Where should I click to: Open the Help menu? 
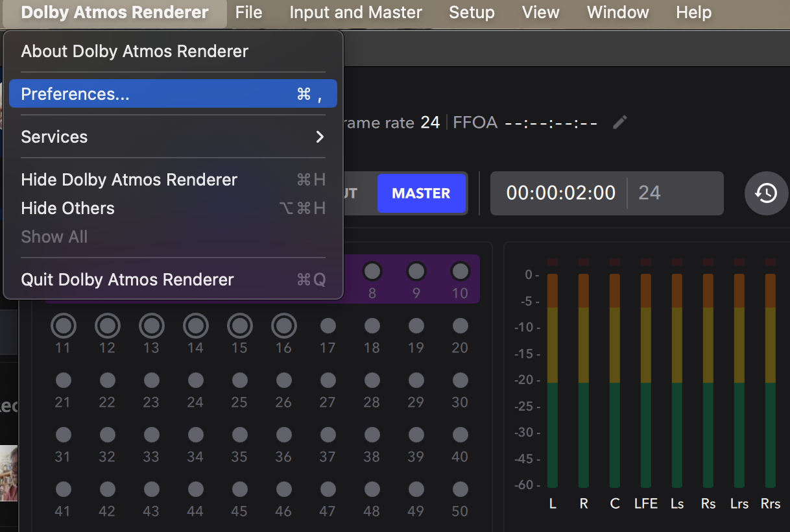pos(694,12)
